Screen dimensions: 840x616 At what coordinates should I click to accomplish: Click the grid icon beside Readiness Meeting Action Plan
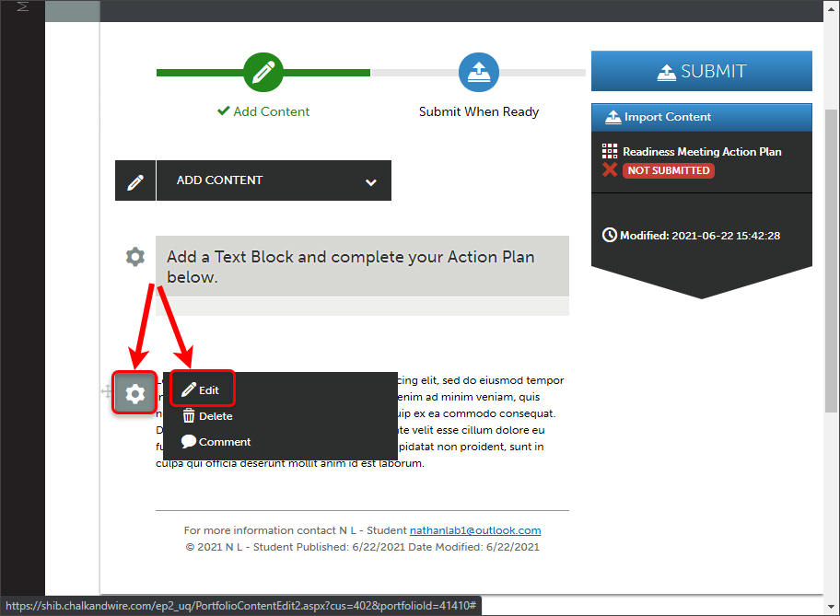610,151
